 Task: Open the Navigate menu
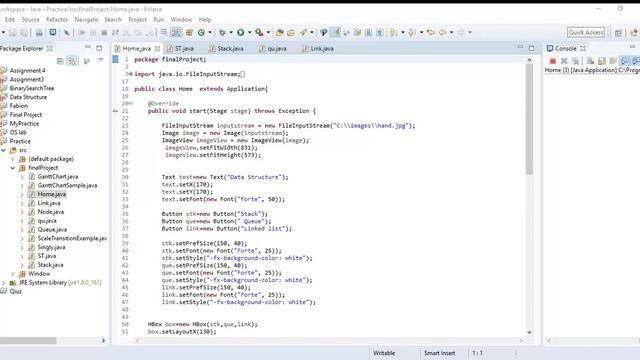pyautogui.click(x=86, y=20)
